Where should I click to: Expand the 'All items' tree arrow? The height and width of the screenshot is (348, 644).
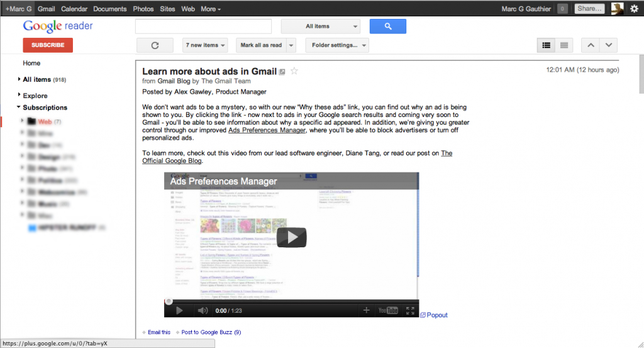click(x=19, y=79)
